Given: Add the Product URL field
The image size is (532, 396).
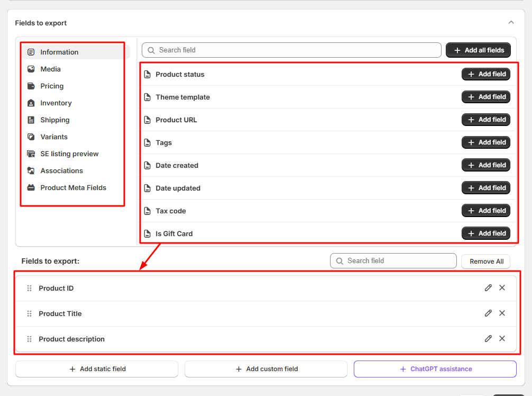Looking at the screenshot, I should (486, 120).
